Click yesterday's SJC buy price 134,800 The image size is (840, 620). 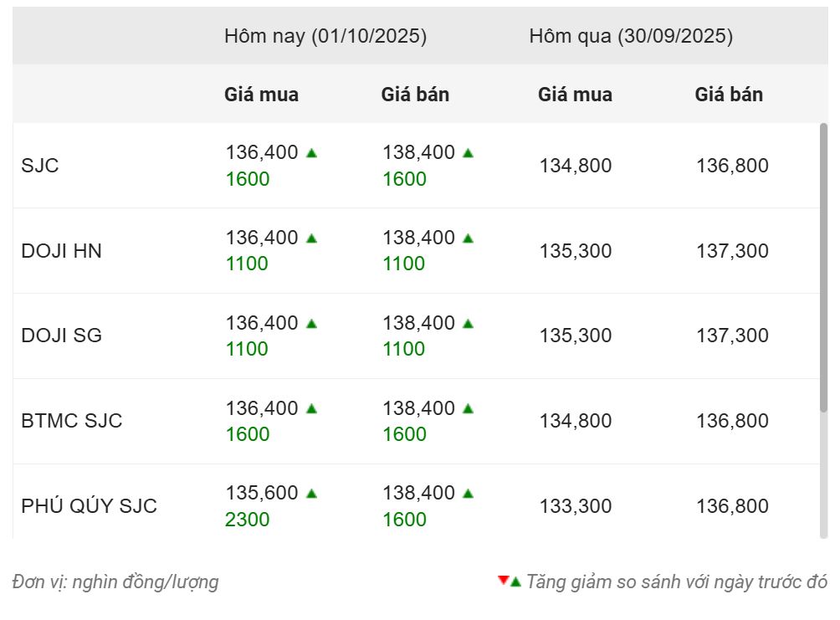pyautogui.click(x=576, y=166)
